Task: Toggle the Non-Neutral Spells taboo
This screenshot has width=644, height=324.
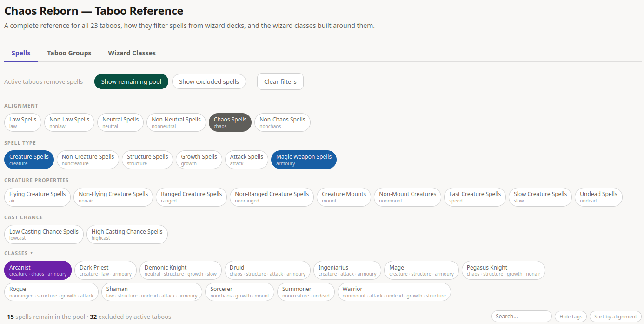Action: pyautogui.click(x=176, y=122)
